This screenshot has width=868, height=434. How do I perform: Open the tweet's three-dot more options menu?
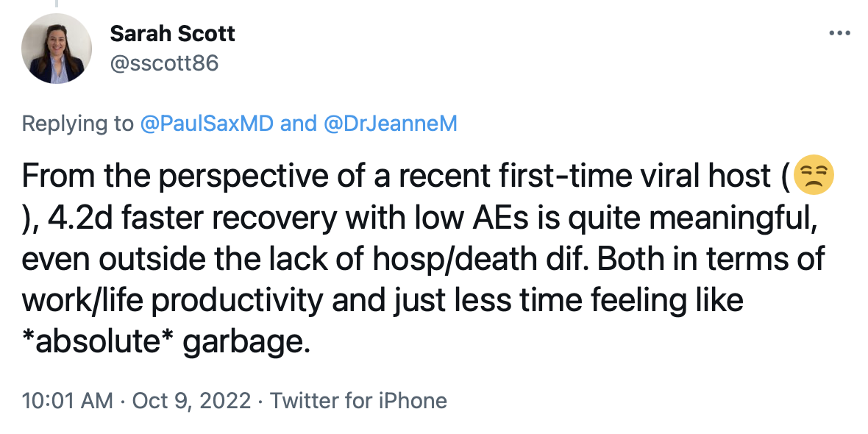pos(839,33)
